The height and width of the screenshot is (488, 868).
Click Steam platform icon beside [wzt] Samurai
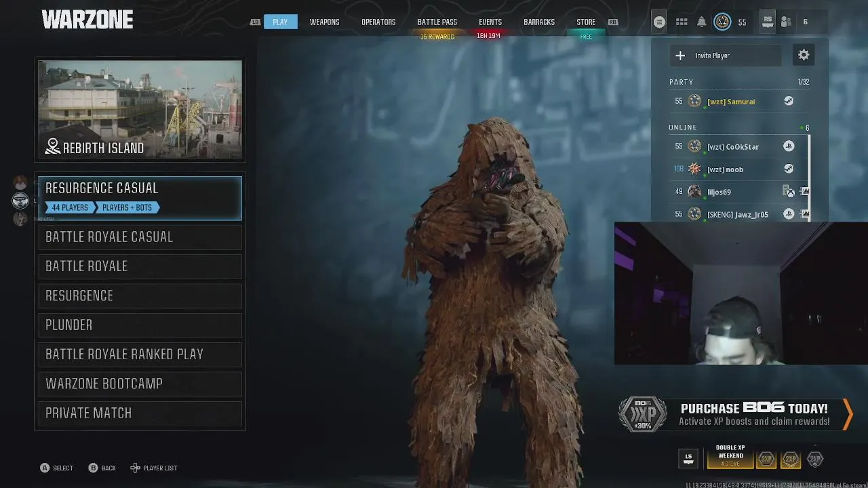pyautogui.click(x=789, y=101)
